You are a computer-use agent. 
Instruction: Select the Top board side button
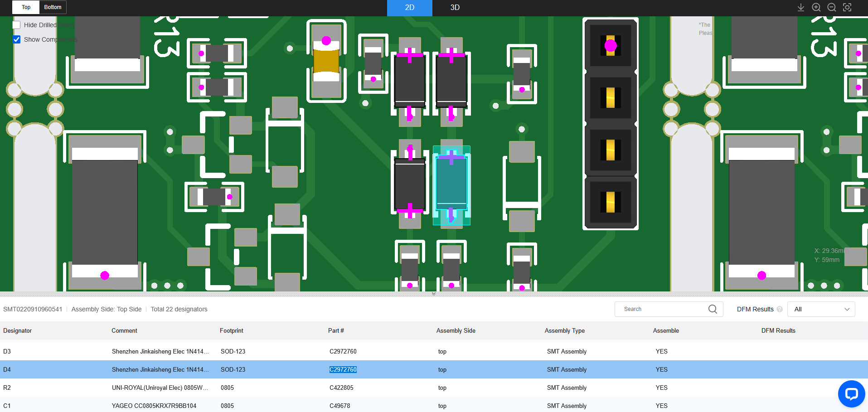(26, 7)
